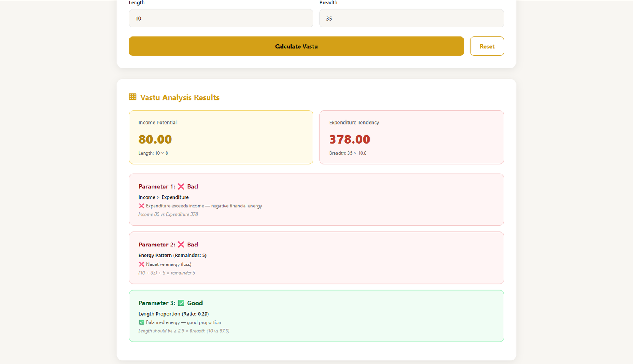Click inside the Length input field
633x364 pixels.
tap(221, 18)
